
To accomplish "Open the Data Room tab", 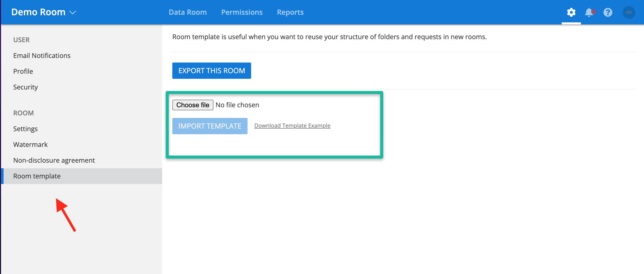I will [188, 12].
